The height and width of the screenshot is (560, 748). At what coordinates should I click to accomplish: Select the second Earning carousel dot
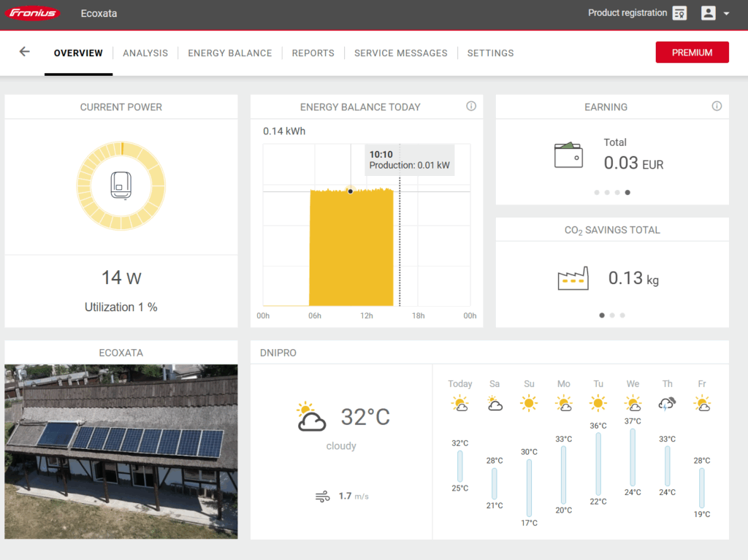point(607,192)
